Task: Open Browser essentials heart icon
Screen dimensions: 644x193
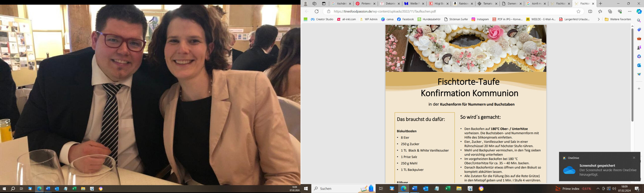Action: (620, 11)
